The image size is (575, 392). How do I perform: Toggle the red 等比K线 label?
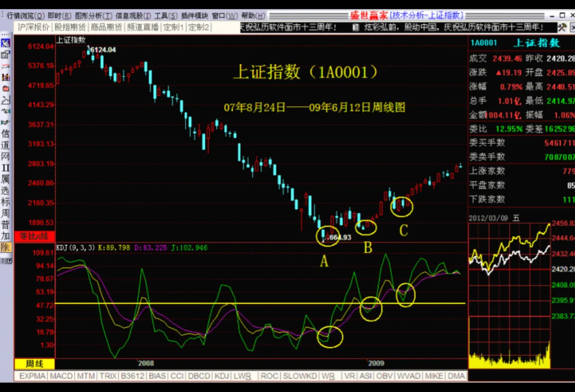(x=34, y=237)
